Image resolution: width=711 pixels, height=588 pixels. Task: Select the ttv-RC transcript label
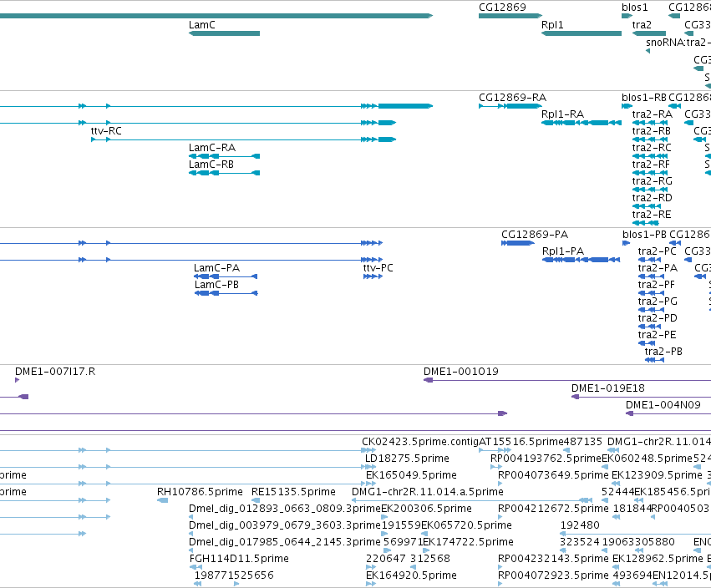coord(106,131)
